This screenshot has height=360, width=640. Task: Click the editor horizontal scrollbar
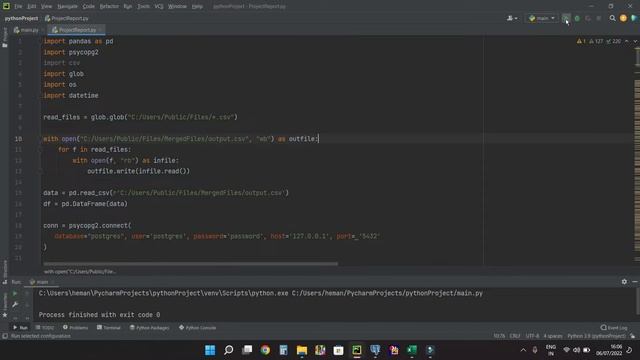coord(191,264)
